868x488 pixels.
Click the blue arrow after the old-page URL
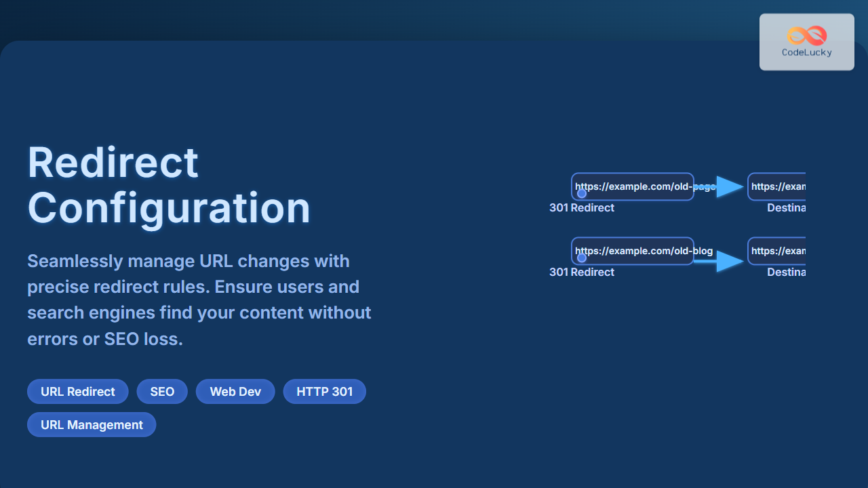click(x=729, y=187)
